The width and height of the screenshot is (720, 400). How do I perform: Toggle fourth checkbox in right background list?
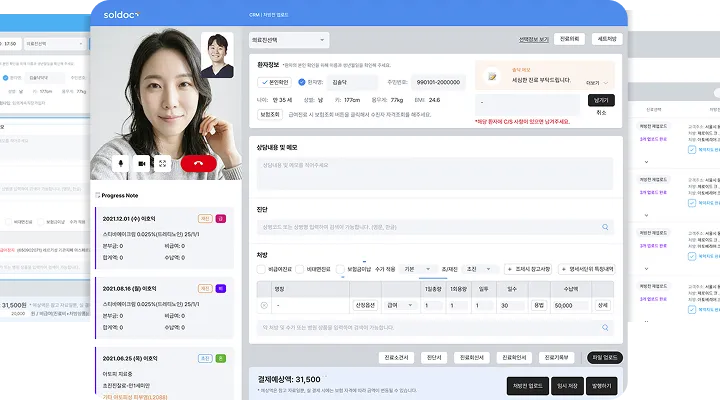pos(692,310)
